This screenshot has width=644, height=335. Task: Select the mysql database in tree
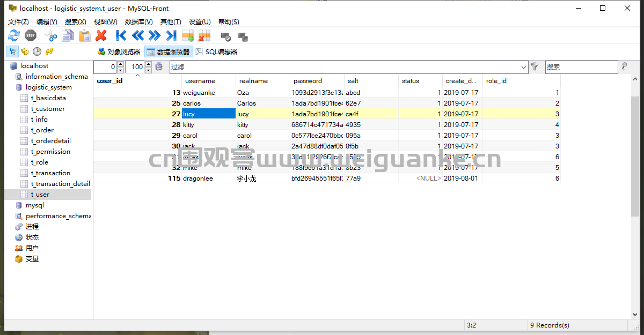click(x=35, y=205)
